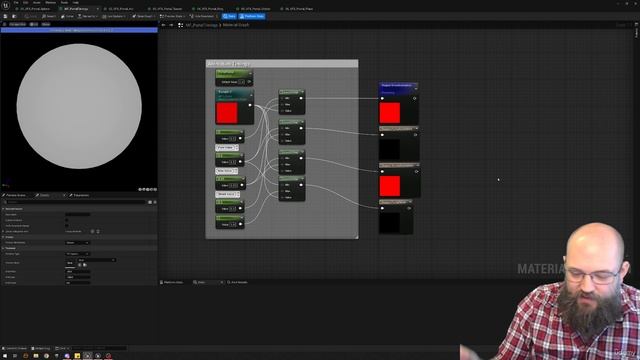This screenshot has height=360, width=640.
Task: Open the File menu
Action: [x=16, y=2]
